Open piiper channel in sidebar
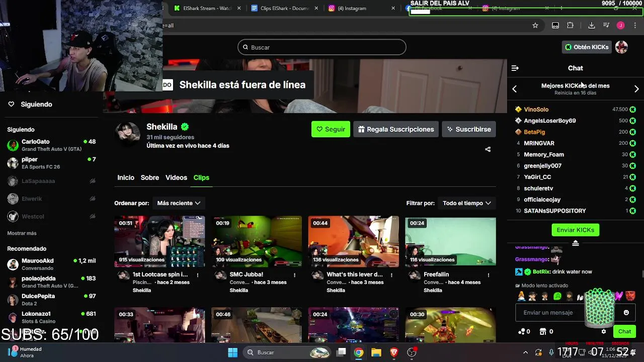 click(51, 163)
